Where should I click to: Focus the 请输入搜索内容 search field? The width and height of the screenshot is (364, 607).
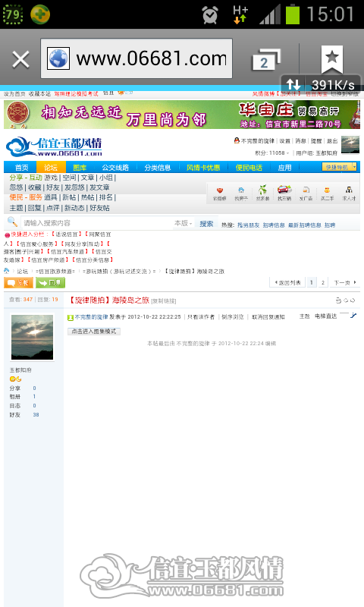tap(97, 223)
